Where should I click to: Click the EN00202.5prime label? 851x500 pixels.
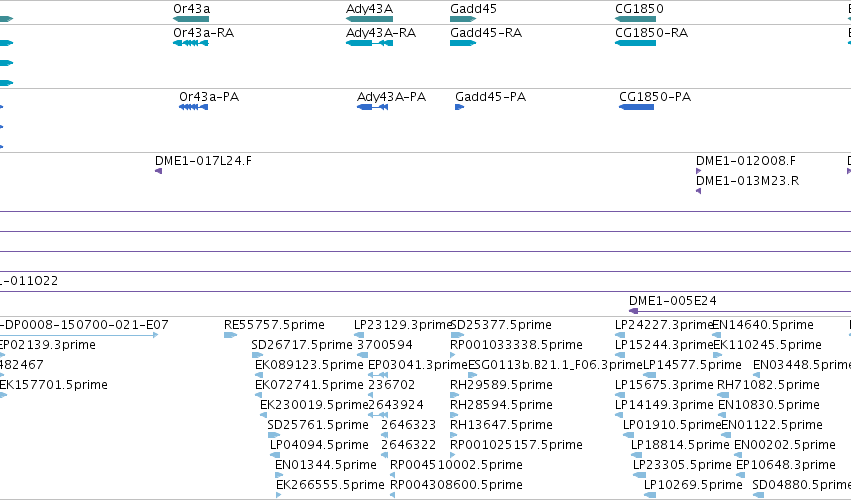click(x=785, y=445)
